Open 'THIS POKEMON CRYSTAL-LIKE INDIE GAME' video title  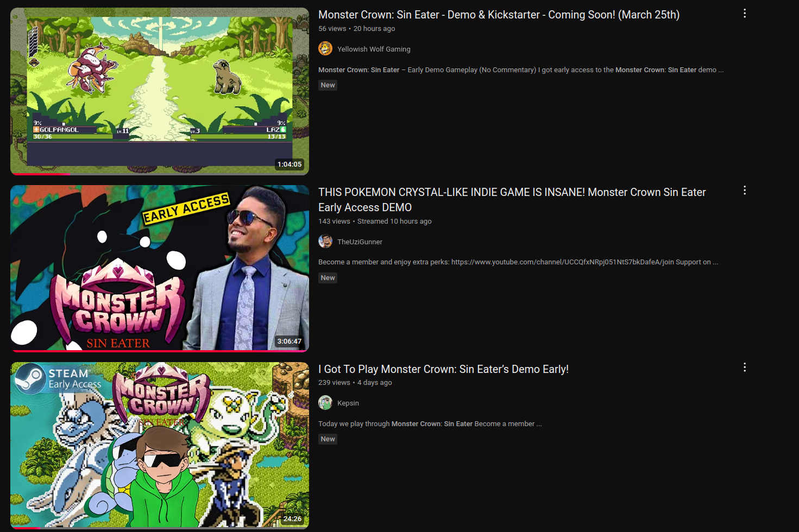(x=512, y=200)
